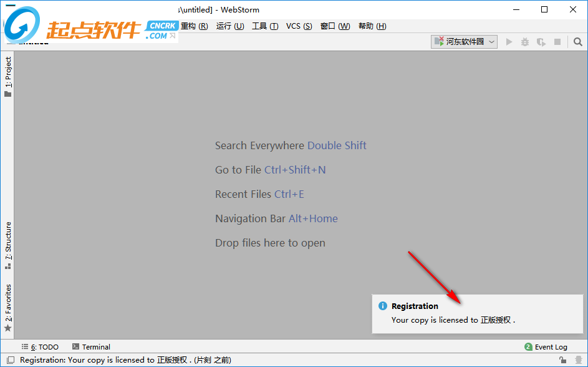Open Search Everywhere magnifier icon
This screenshot has width=588, height=367.
(578, 42)
